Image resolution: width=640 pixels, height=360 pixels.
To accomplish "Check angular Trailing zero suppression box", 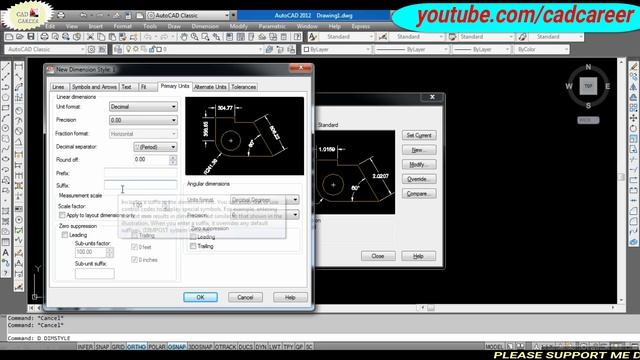I will pyautogui.click(x=193, y=246).
